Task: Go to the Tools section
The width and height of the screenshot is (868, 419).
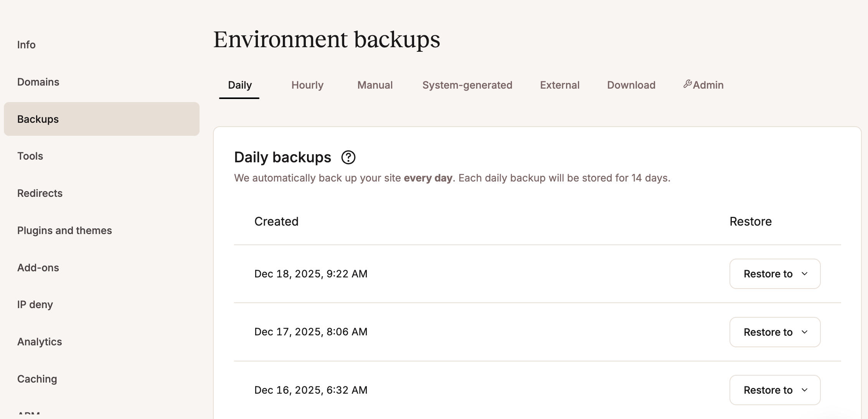Action: (x=30, y=156)
